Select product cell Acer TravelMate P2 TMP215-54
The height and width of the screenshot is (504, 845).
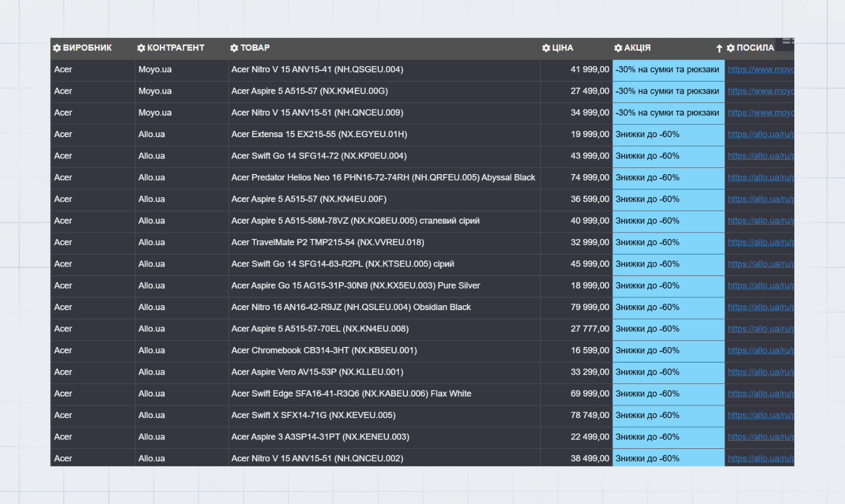pos(384,242)
